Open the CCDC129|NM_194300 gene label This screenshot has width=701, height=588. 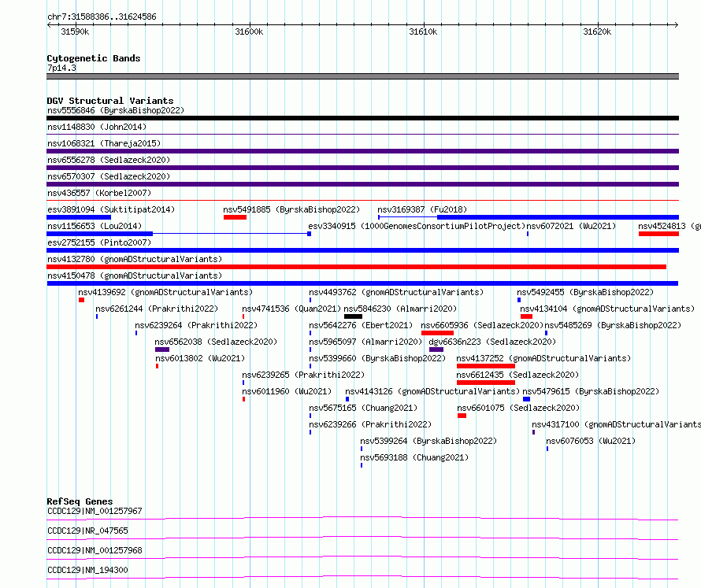coord(87,570)
